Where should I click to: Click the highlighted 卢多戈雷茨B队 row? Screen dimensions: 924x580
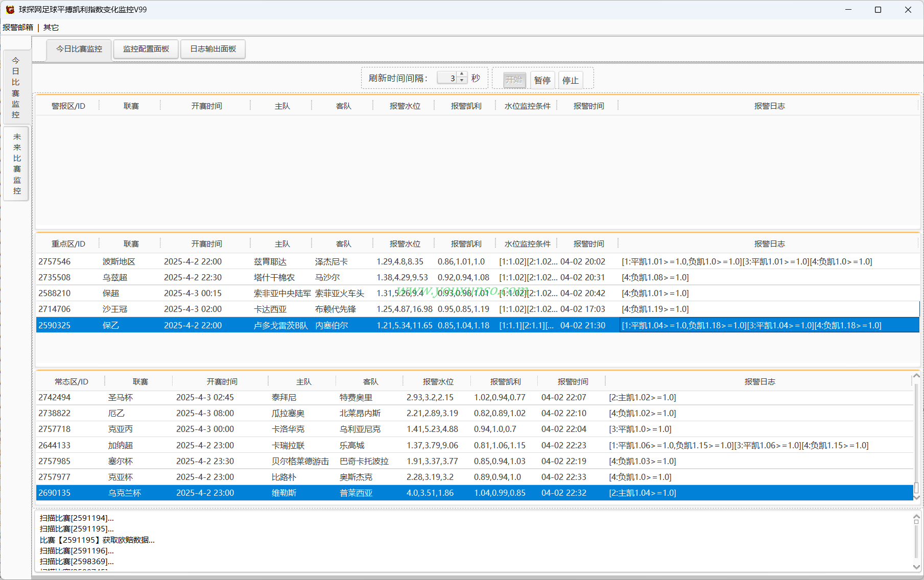pos(478,325)
